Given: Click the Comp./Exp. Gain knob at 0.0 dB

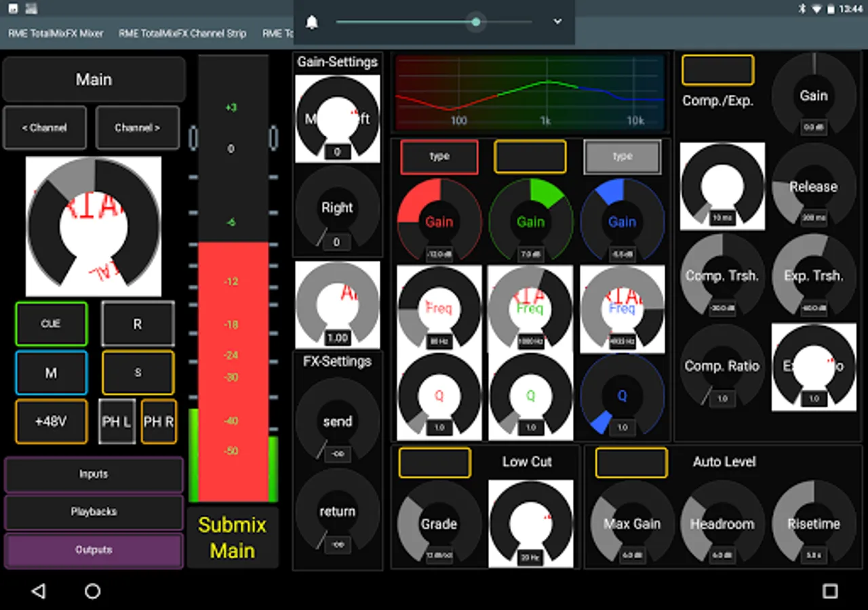Looking at the screenshot, I should (814, 95).
